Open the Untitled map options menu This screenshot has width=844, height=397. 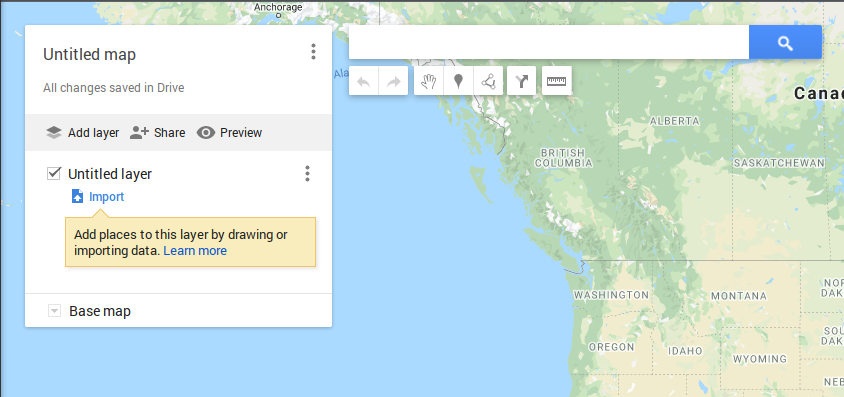click(x=313, y=52)
